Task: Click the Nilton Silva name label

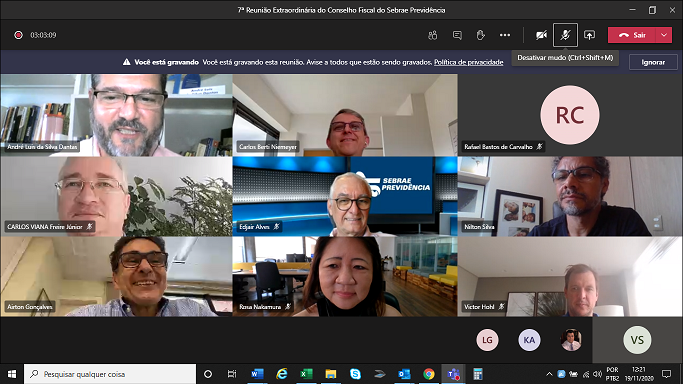Action: 479,227
